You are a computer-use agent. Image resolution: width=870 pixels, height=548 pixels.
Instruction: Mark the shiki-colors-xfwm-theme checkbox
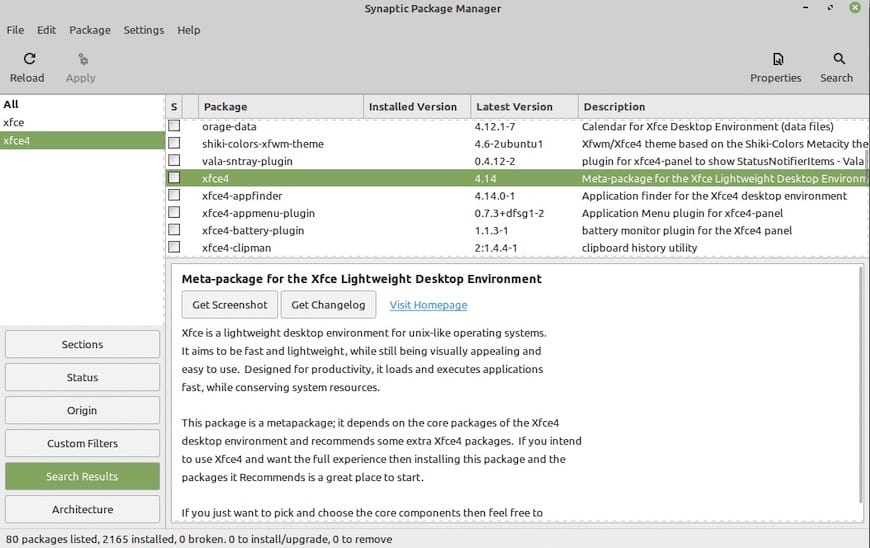[174, 143]
